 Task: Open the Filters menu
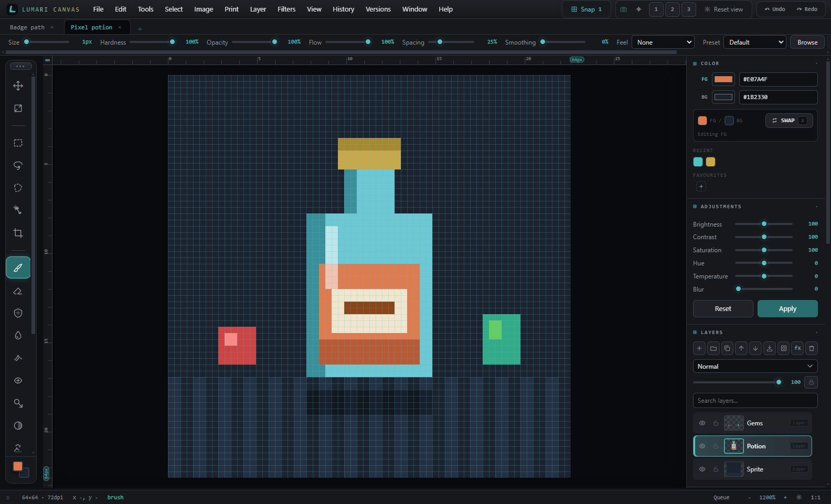pos(286,9)
